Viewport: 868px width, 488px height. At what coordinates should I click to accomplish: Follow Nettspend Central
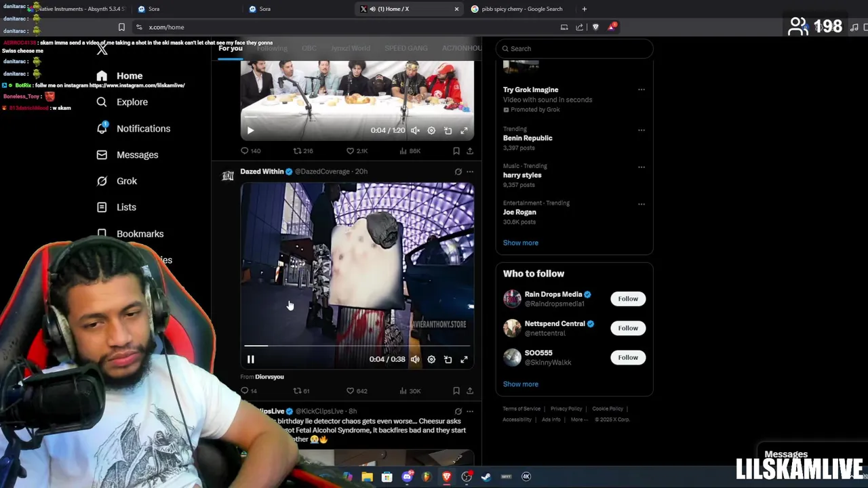click(x=628, y=328)
